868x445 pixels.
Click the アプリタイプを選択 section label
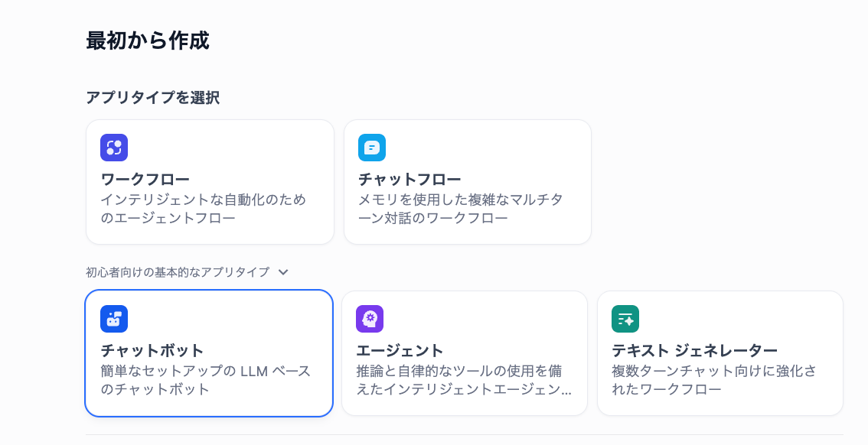pos(152,98)
